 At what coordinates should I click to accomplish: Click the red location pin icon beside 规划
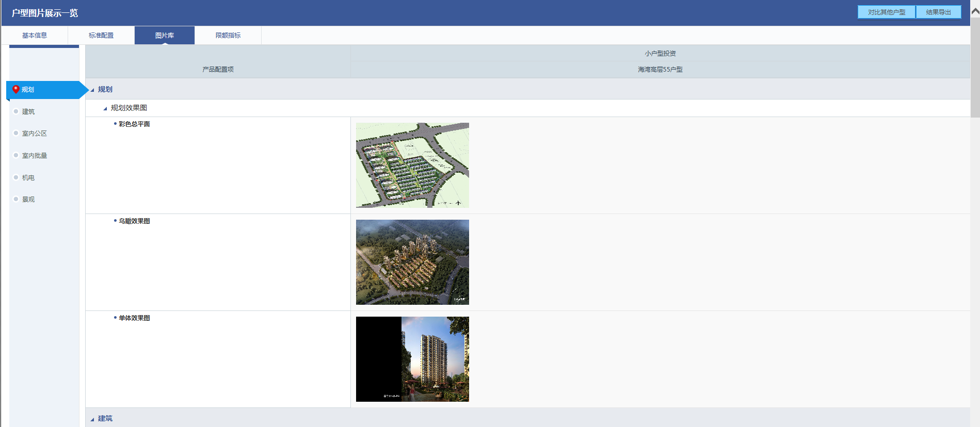coord(16,89)
